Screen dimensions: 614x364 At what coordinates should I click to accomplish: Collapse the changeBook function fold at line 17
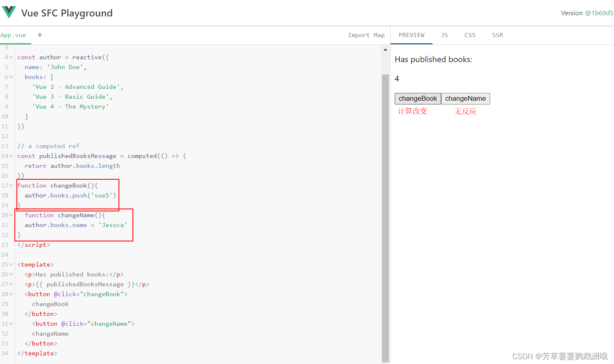tap(11, 185)
